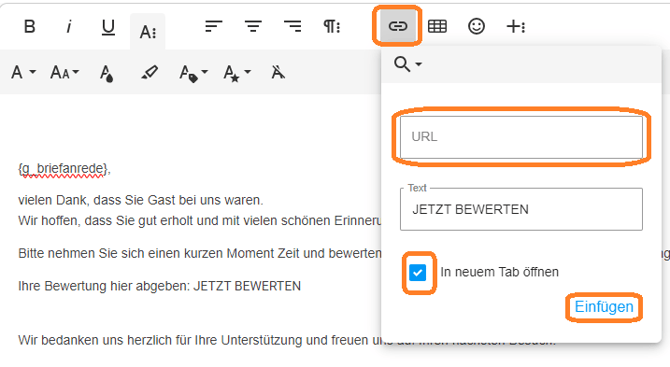Screen dimensions: 670x367
Task: Insert a table
Action: (x=437, y=26)
